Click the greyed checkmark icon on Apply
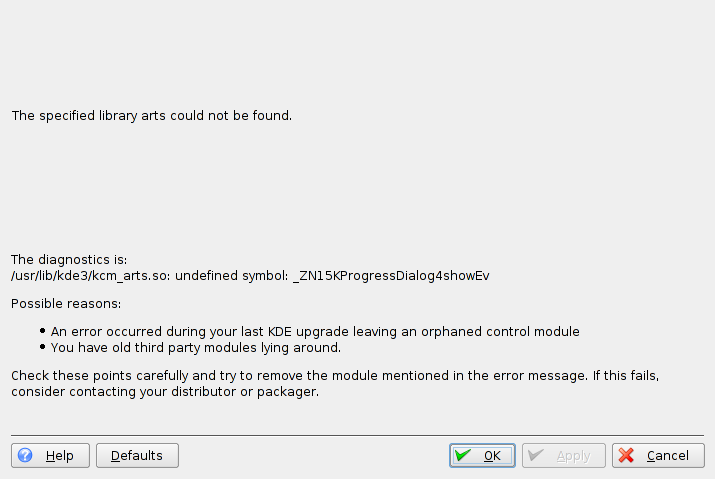The width and height of the screenshot is (715, 479). point(535,455)
